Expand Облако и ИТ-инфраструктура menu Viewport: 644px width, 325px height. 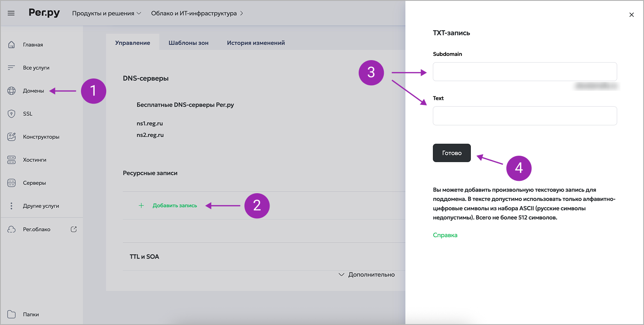pos(197,13)
